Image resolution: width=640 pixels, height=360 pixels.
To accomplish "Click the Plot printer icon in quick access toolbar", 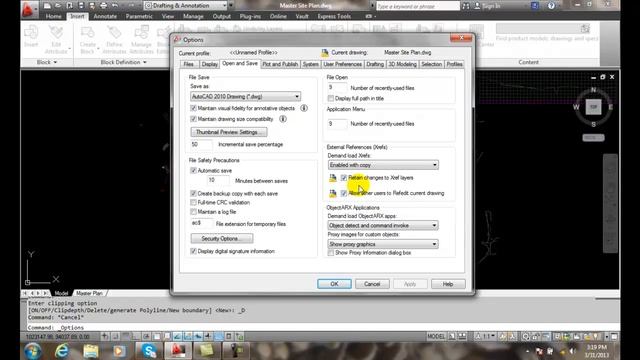I will pos(104,6).
